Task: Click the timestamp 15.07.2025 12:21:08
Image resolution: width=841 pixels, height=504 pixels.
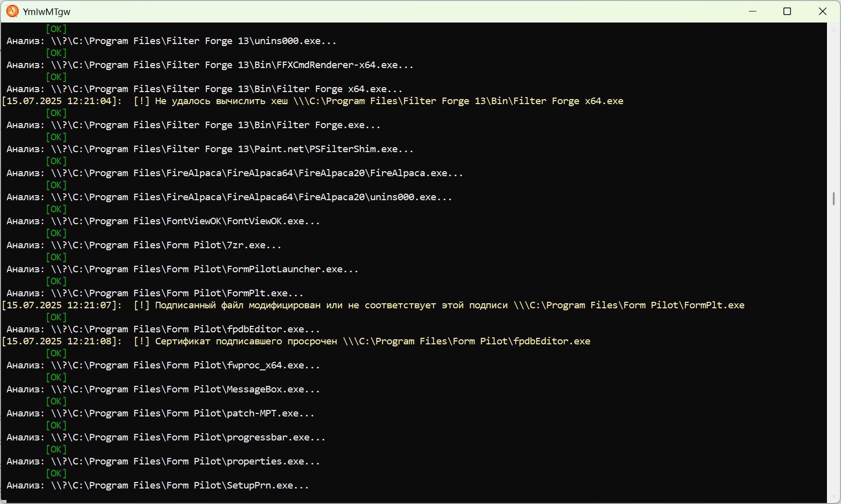Action: 62,341
